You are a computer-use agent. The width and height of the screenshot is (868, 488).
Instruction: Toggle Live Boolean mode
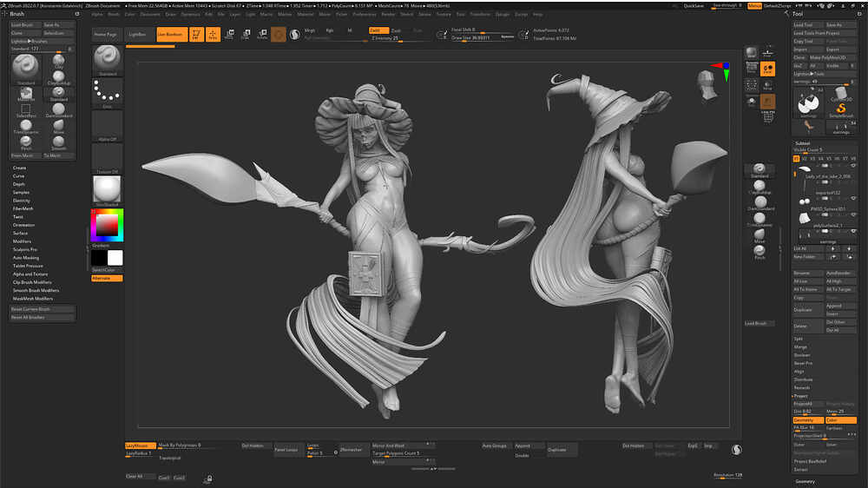click(172, 35)
